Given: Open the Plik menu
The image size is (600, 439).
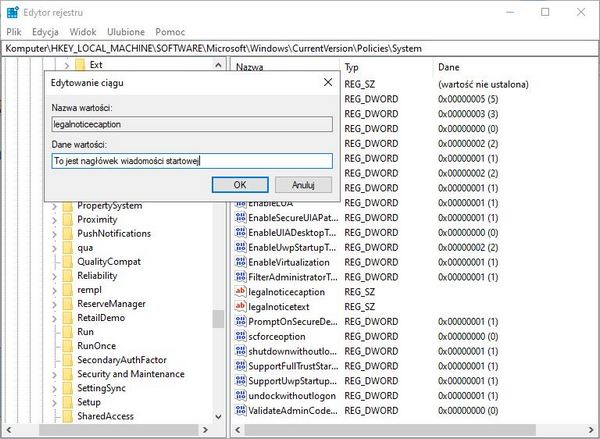Looking at the screenshot, I should [x=13, y=32].
